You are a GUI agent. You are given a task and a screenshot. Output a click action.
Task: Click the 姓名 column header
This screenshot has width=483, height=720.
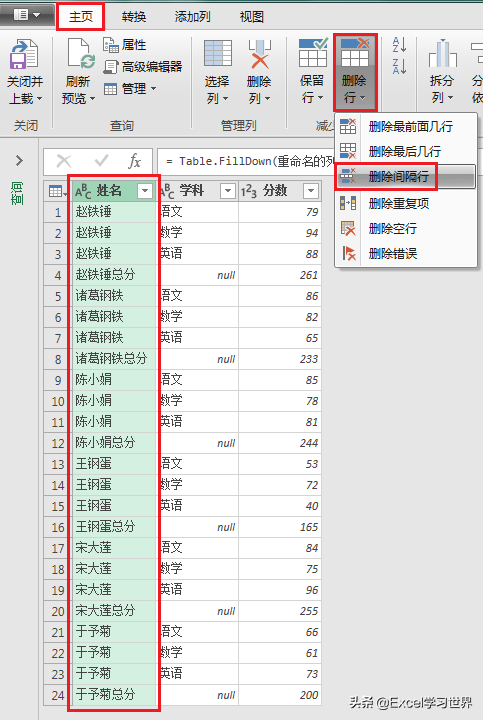pos(115,191)
